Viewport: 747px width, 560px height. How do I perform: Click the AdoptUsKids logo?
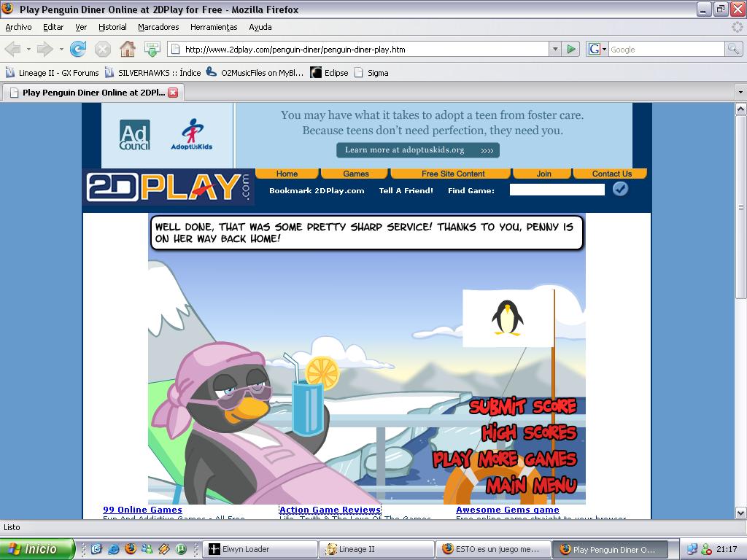pyautogui.click(x=192, y=135)
